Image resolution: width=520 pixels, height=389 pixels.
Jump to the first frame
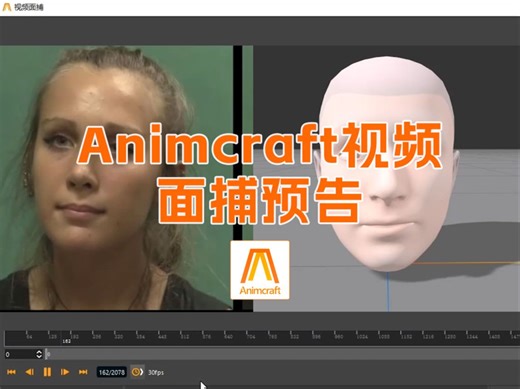tap(11, 372)
